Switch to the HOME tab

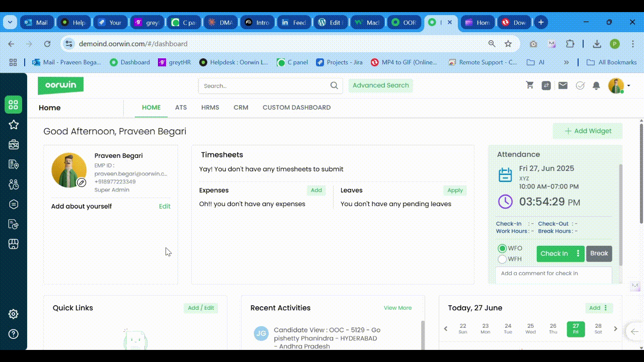[151, 108]
